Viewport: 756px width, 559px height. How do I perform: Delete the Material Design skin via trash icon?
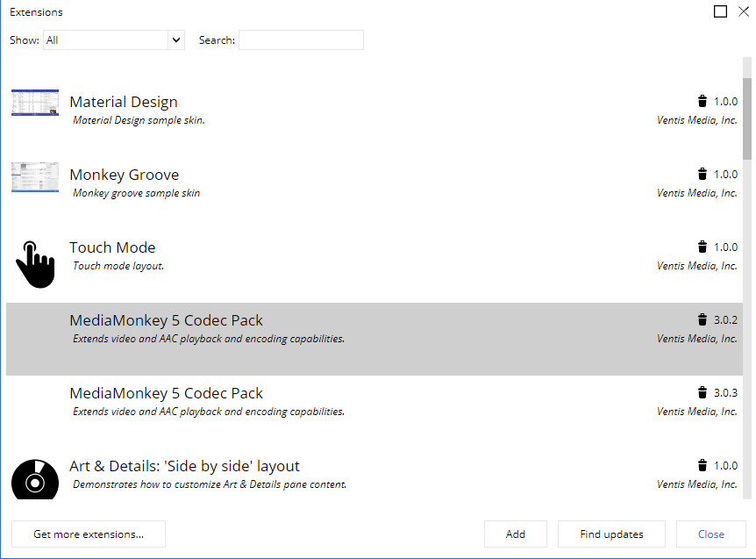[702, 101]
